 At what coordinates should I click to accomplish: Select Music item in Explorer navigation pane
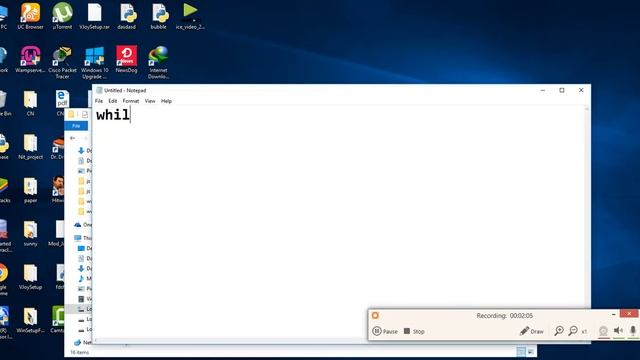tap(84, 278)
